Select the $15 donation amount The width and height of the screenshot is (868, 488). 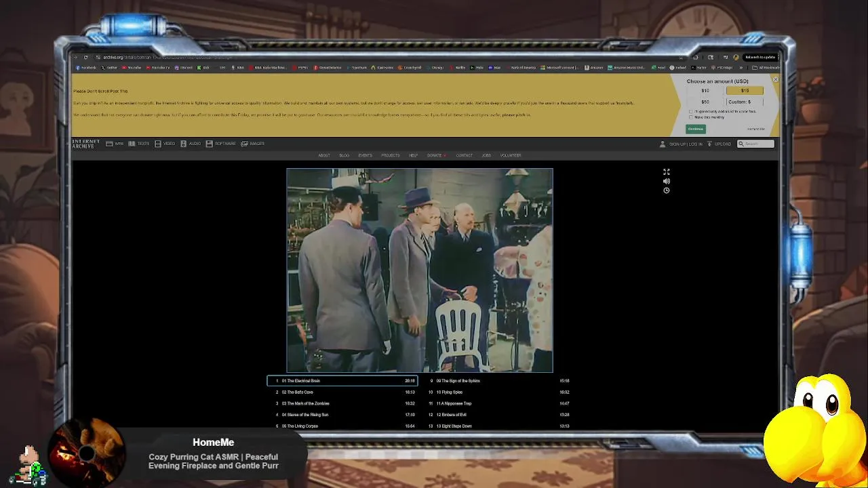point(745,90)
